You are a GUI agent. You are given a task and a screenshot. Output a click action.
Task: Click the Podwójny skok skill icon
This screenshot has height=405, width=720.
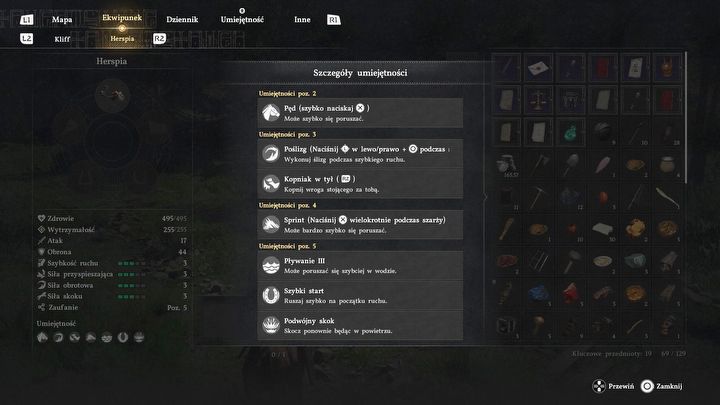[271, 325]
